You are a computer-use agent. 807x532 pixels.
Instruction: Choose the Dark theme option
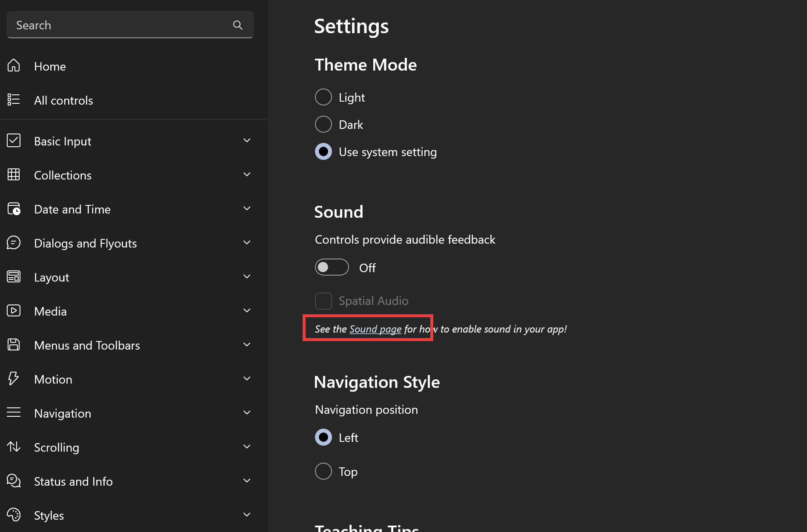323,125
